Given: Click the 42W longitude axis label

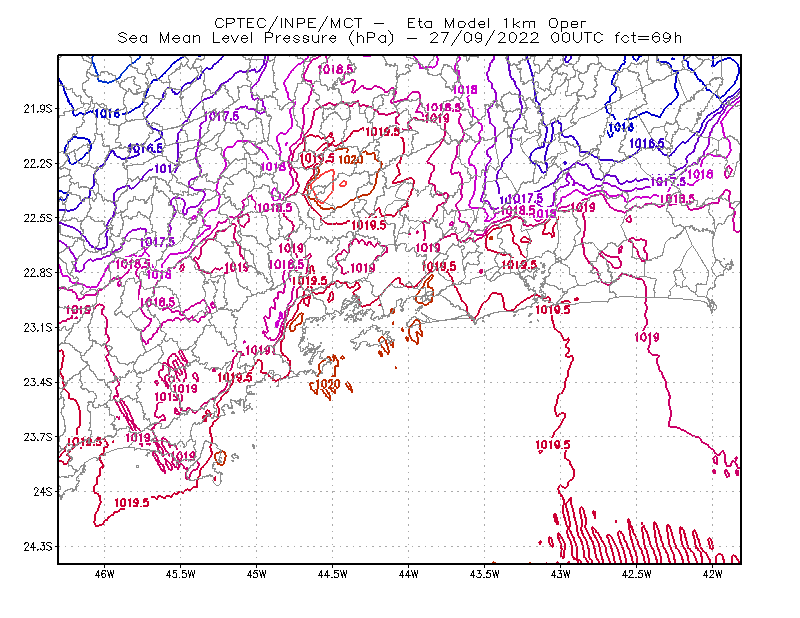Looking at the screenshot, I should 712,574.
